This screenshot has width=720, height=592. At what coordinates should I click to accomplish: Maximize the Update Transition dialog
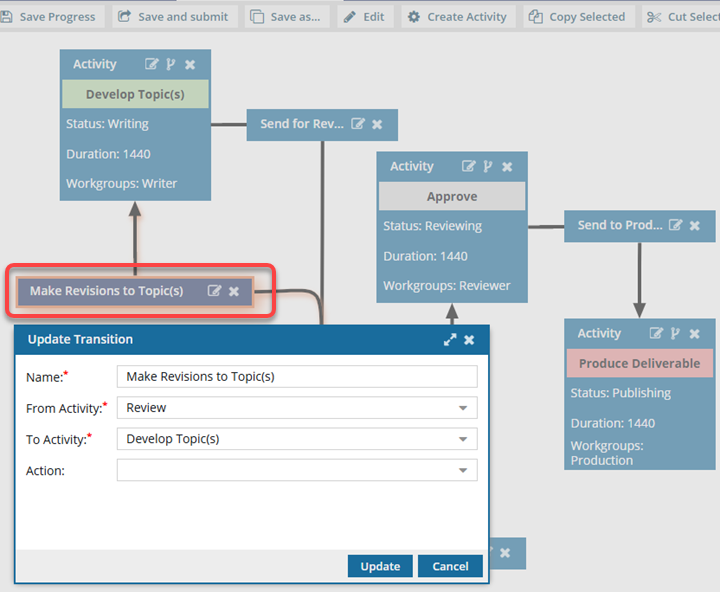[x=450, y=340]
